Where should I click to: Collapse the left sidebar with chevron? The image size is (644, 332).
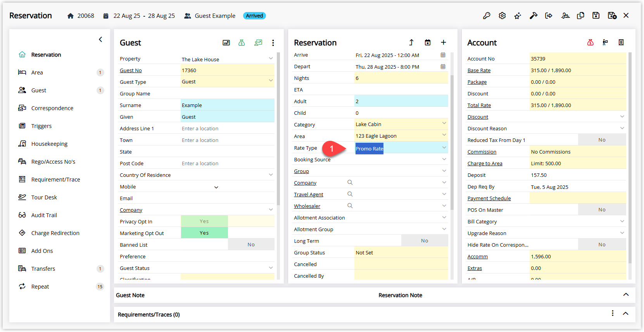click(x=100, y=39)
